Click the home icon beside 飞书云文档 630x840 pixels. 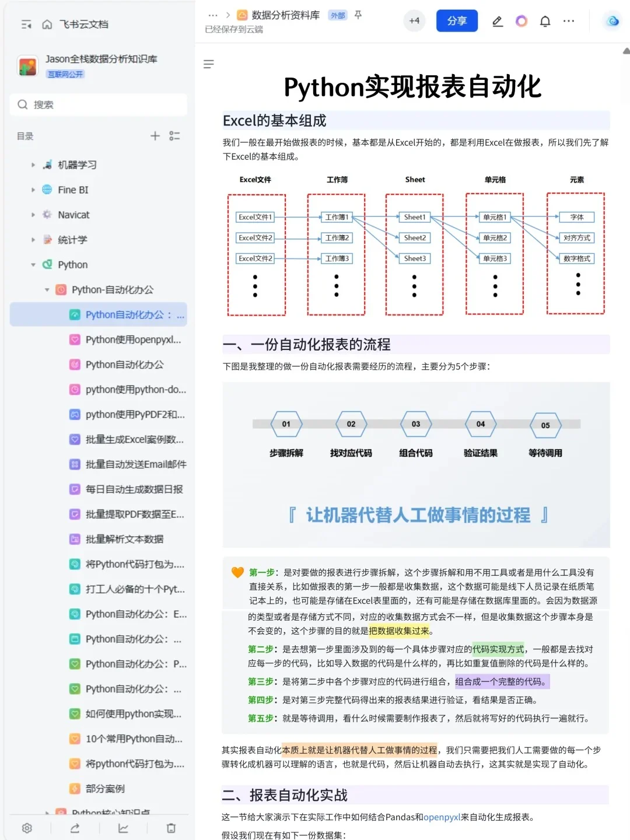click(46, 24)
